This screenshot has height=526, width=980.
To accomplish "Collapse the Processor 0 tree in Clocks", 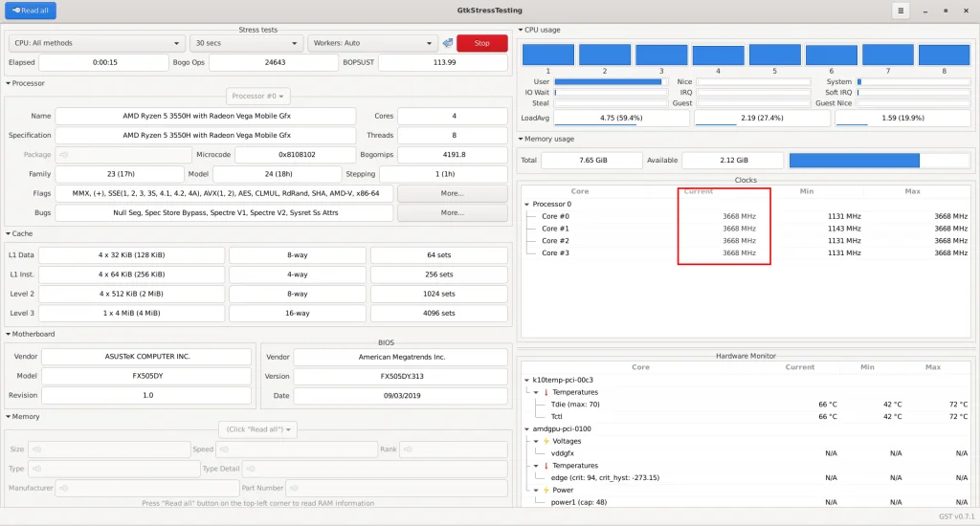I will 526,204.
